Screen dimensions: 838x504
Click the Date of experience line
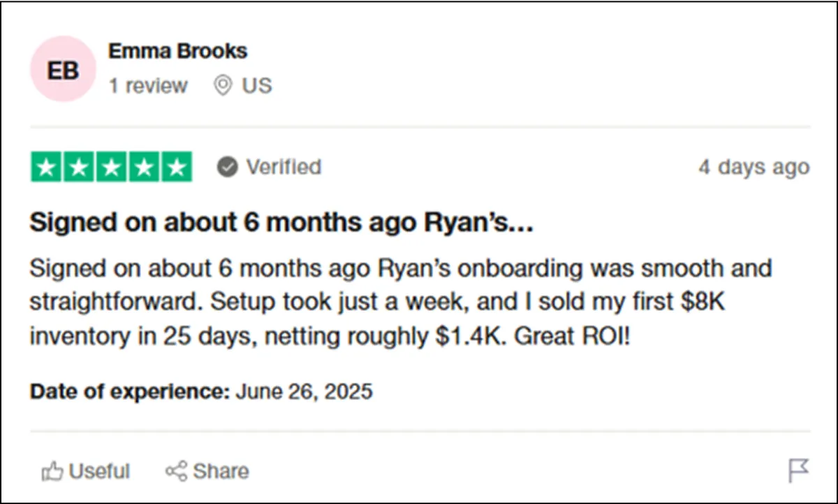point(201,391)
